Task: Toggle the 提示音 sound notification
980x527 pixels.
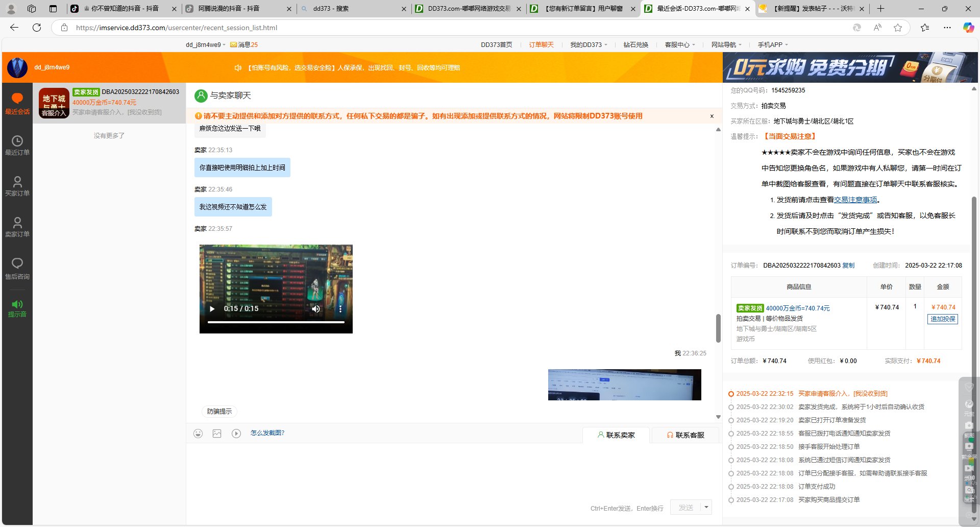Action: tap(17, 308)
